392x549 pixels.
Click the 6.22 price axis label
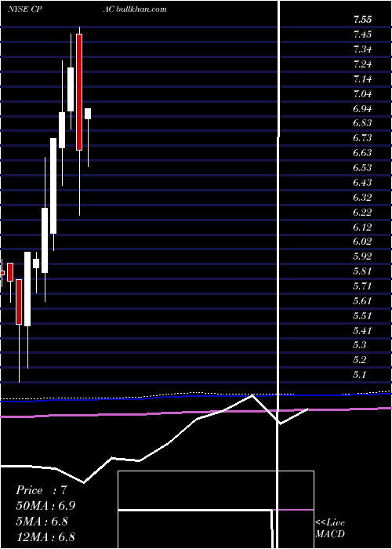click(x=362, y=213)
